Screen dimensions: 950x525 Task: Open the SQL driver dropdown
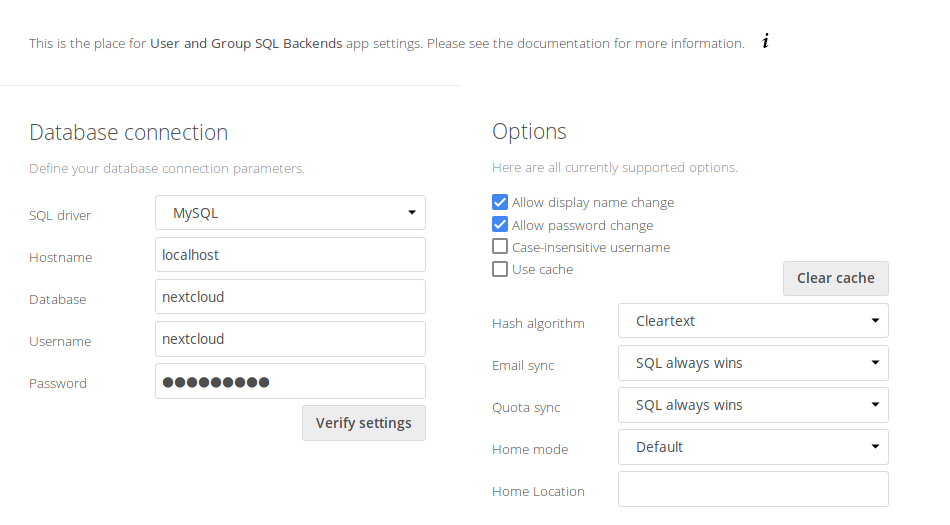(x=290, y=213)
